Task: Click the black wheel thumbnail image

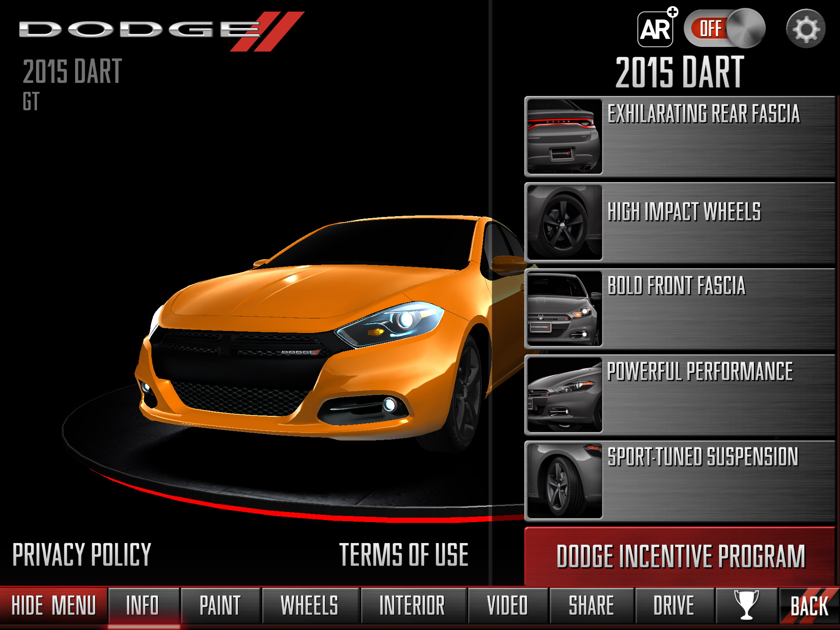Action: pyautogui.click(x=564, y=223)
